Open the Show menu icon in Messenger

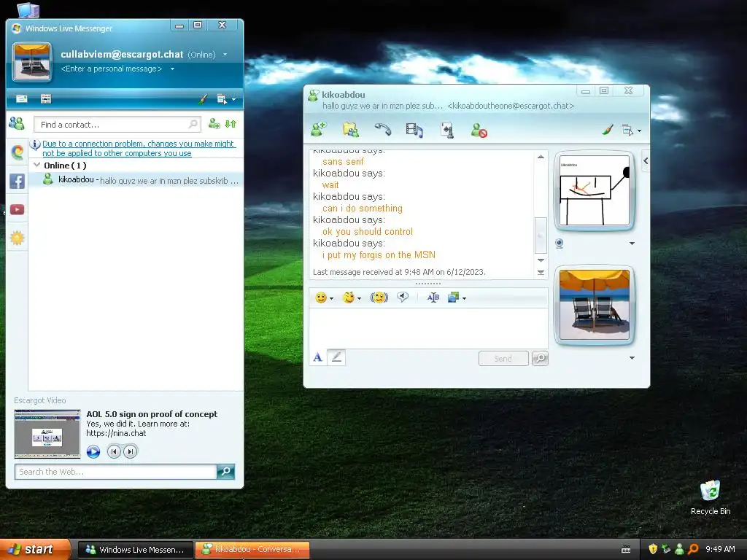225,99
